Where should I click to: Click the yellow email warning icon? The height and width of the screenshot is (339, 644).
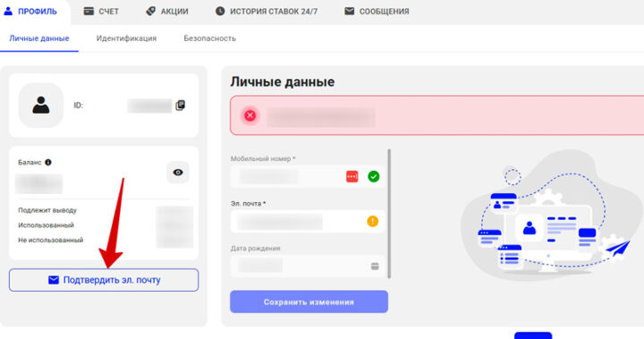pyautogui.click(x=372, y=222)
